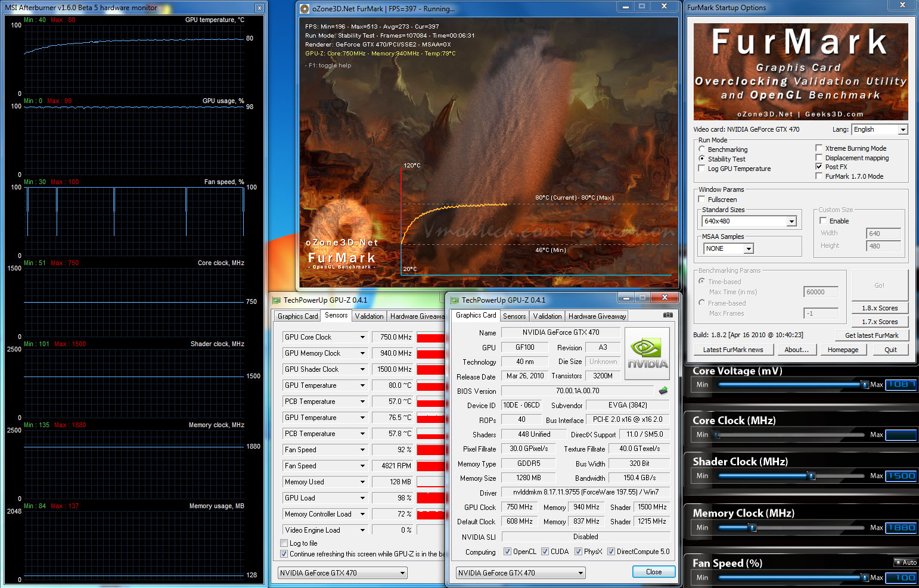919x588 pixels.
Task: Uncheck the Post FX option
Action: (x=819, y=167)
